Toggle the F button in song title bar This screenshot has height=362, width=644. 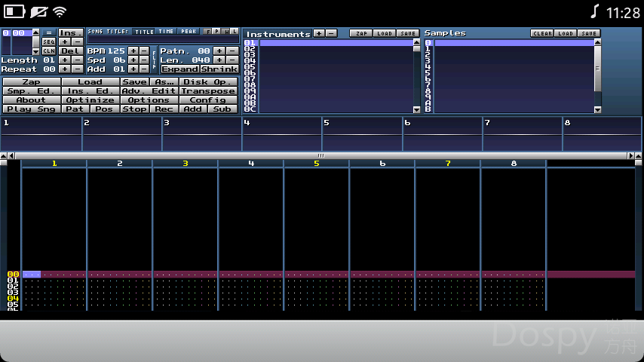208,31
